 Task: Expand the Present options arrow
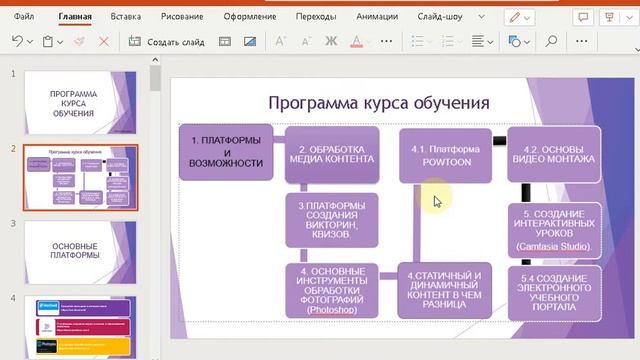tap(629, 18)
